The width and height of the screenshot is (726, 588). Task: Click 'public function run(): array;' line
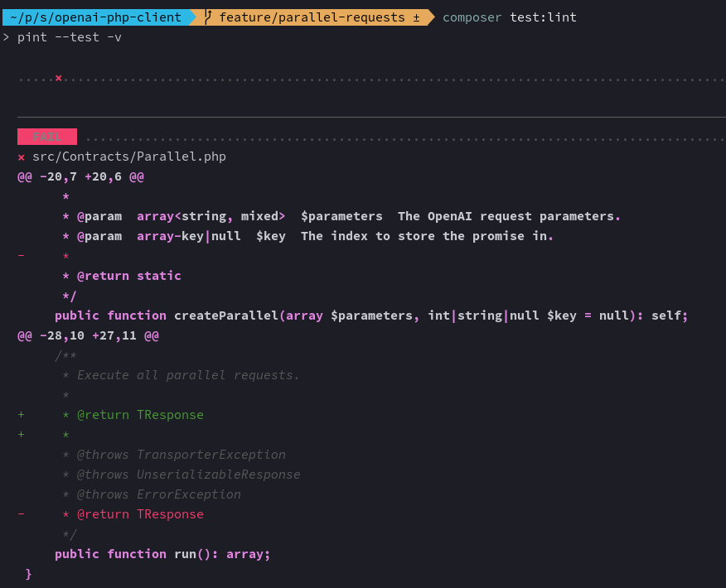coord(162,554)
